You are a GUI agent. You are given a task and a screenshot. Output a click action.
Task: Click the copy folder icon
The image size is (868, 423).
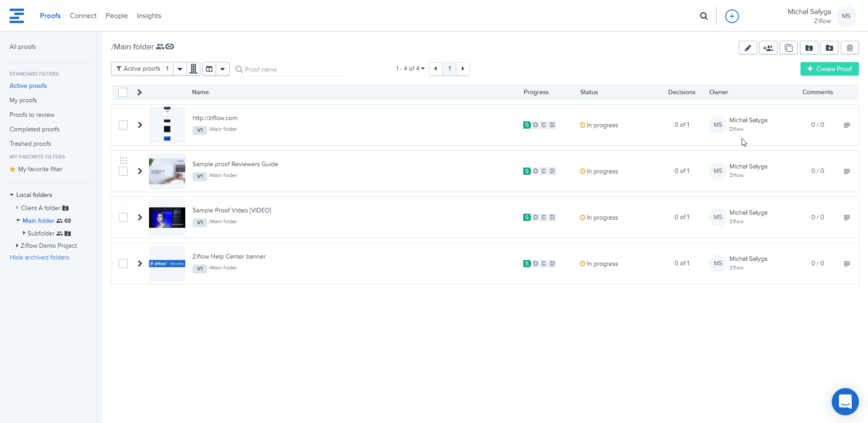click(788, 48)
